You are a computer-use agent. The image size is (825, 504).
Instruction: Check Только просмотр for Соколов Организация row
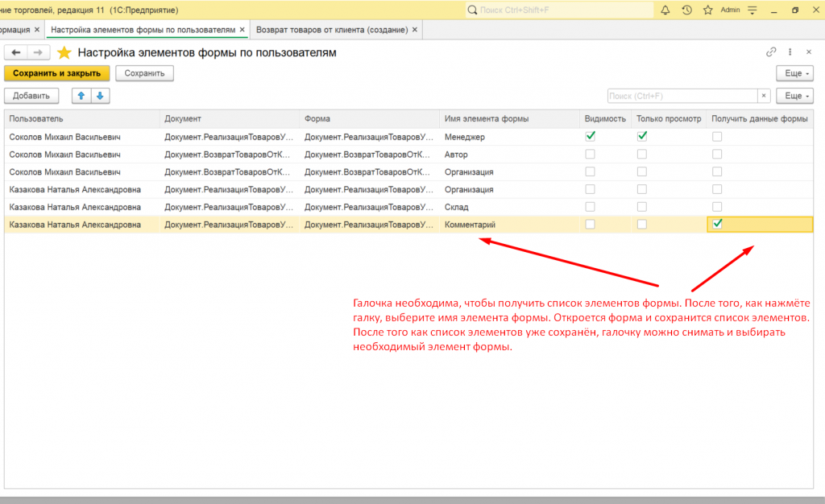tap(642, 171)
